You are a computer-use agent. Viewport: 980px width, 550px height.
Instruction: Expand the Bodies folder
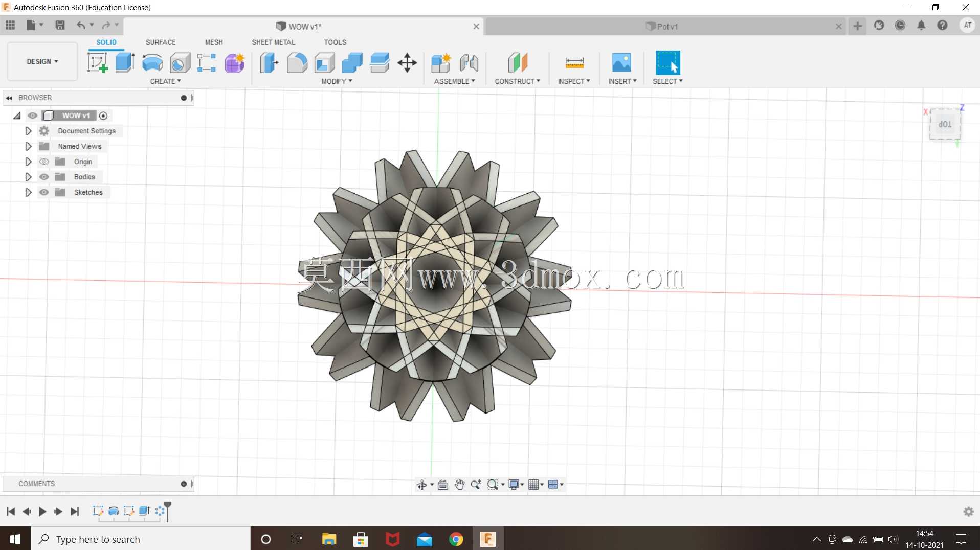(28, 177)
